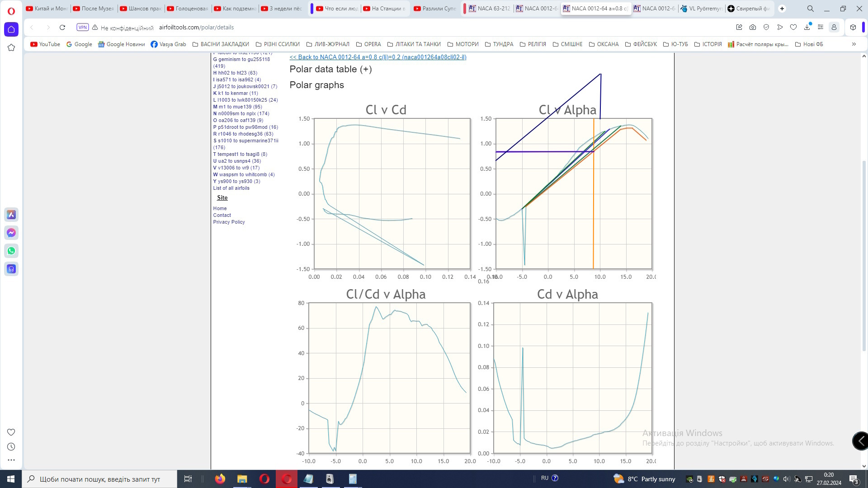This screenshot has width=868, height=488.
Task: Click the Opera reload page icon
Action: 62,28
